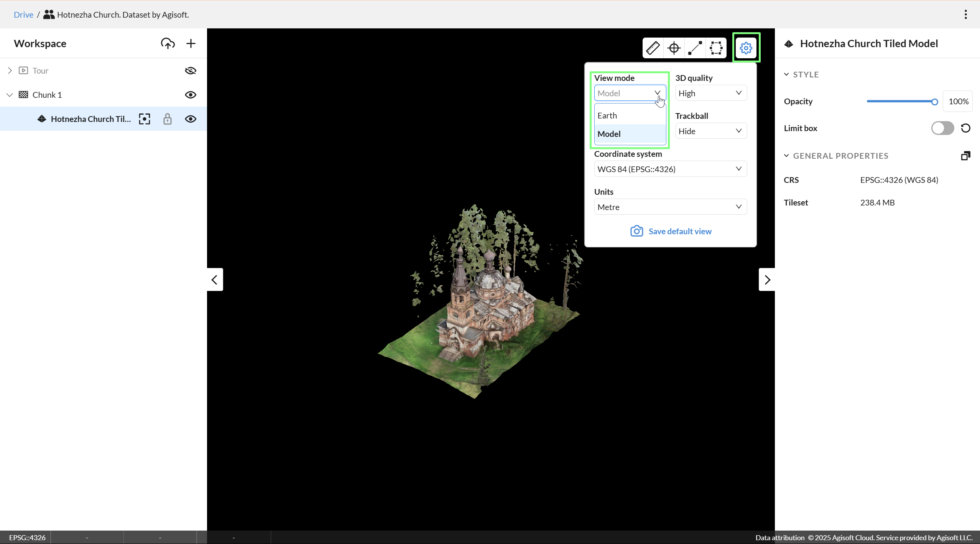The height and width of the screenshot is (544, 980).
Task: Show the hidden Tour layer
Action: pyautogui.click(x=191, y=71)
